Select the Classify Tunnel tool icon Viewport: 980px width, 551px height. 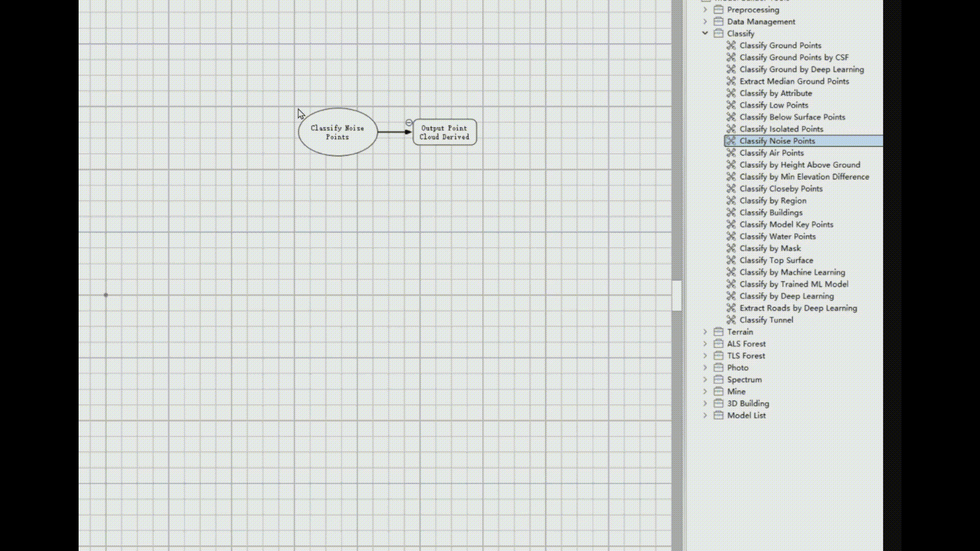pos(732,320)
